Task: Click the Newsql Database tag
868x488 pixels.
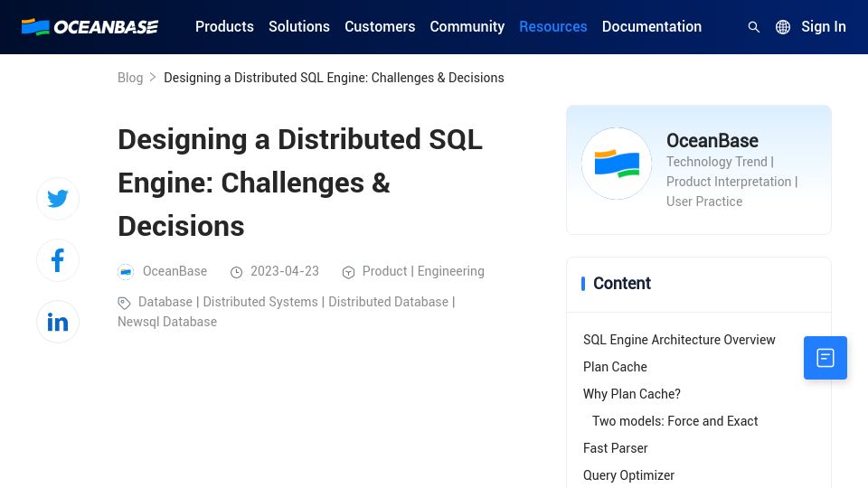Action: point(167,322)
